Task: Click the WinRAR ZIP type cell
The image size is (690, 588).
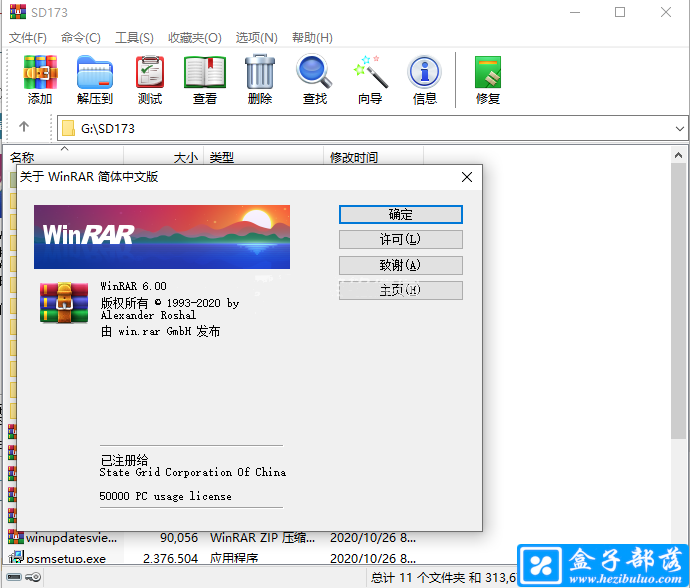Action: click(262, 537)
